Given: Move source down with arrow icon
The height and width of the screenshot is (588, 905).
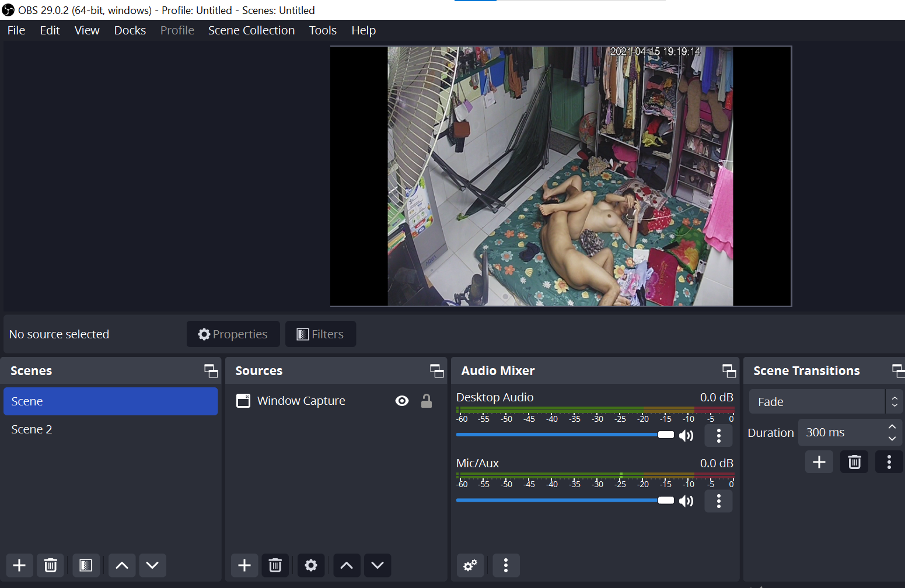Looking at the screenshot, I should [378, 565].
